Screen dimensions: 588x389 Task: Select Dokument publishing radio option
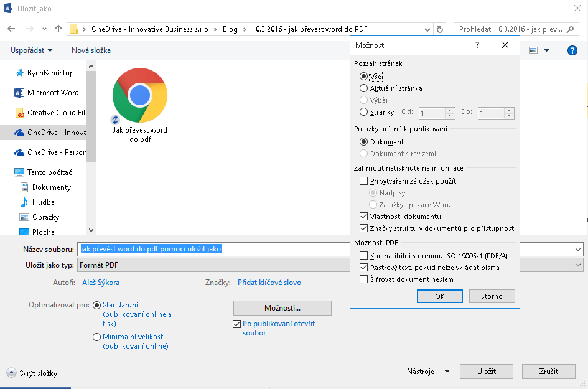(x=363, y=142)
